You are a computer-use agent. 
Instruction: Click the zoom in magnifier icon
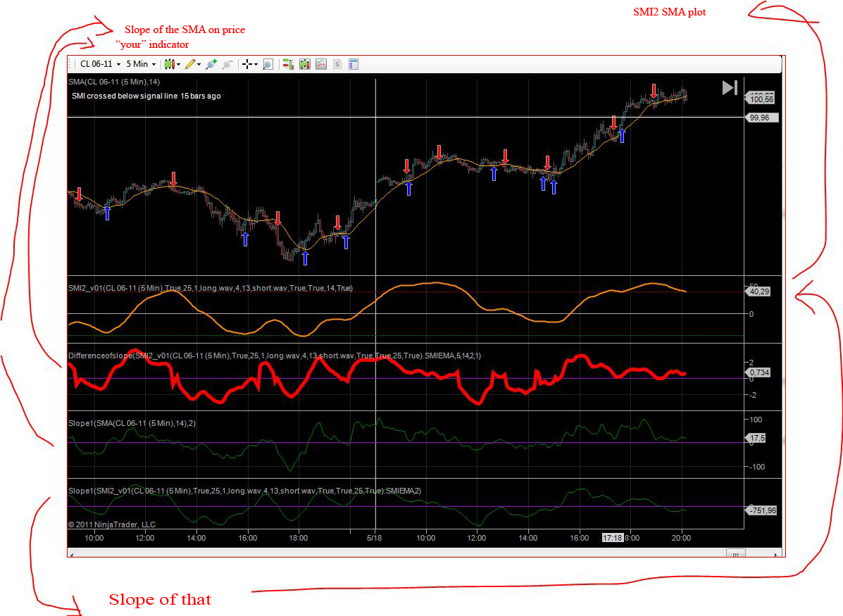tap(211, 65)
